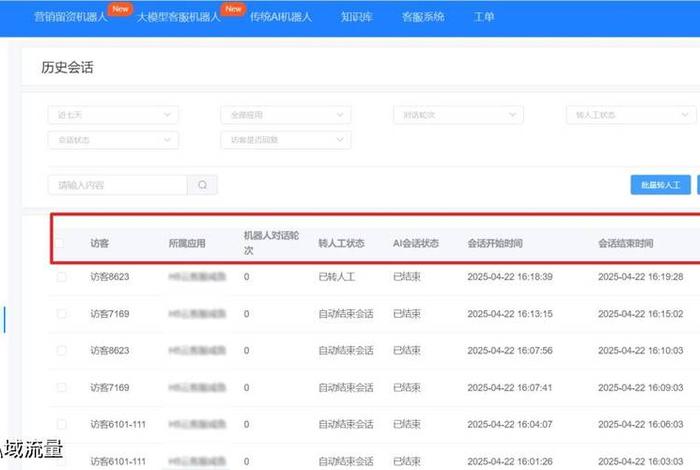Click the 转人工状态 column header

tap(342, 243)
